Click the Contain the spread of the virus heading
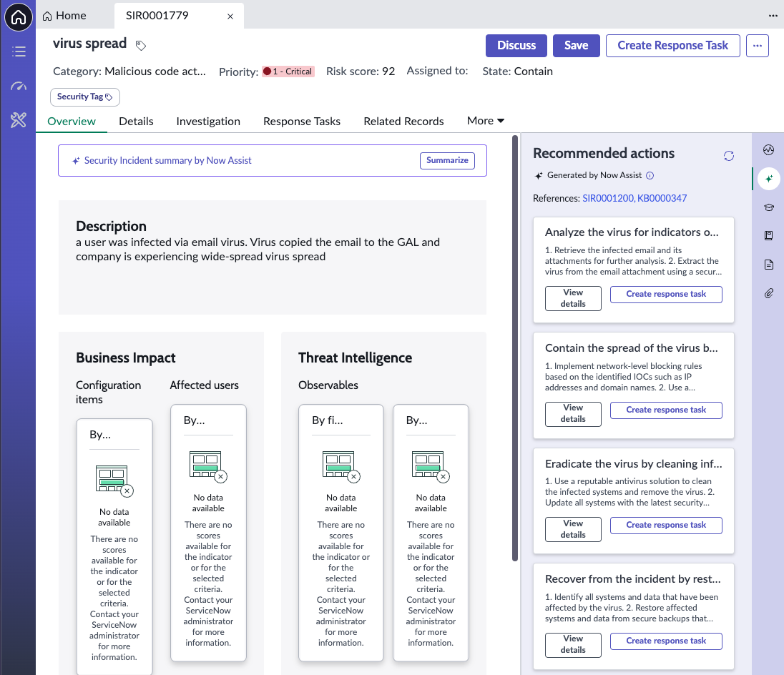 coord(632,348)
